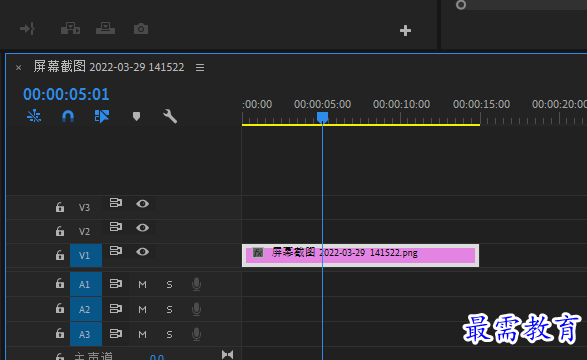This screenshot has width=587, height=360.
Task: Toggle sync lock on A2
Action: click(116, 309)
